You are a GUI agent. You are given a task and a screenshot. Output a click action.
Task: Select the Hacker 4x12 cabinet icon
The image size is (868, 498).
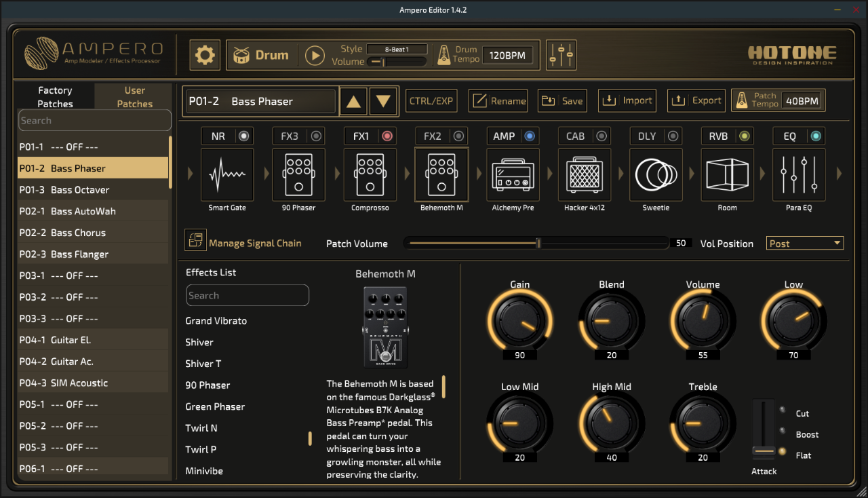585,175
